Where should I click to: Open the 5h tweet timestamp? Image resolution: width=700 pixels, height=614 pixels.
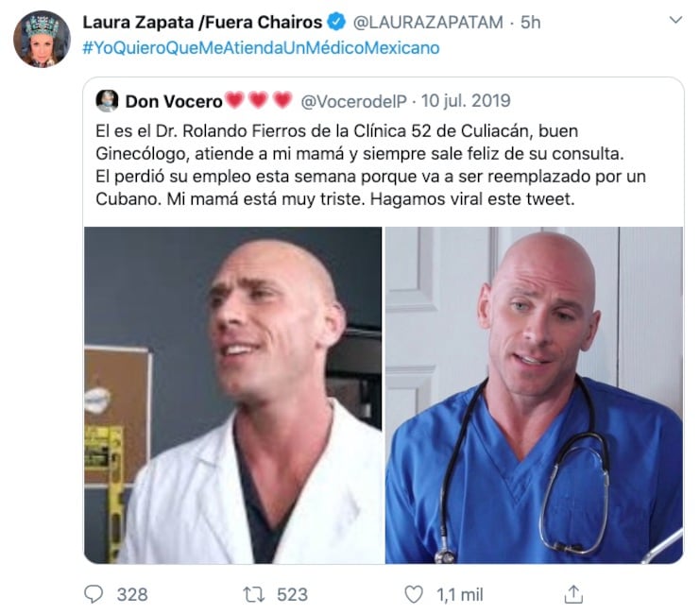pyautogui.click(x=530, y=23)
